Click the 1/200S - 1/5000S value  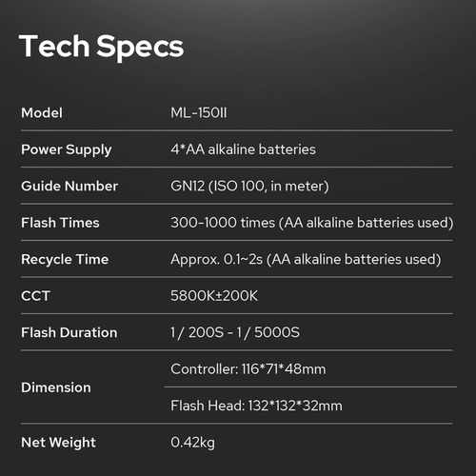tap(235, 333)
